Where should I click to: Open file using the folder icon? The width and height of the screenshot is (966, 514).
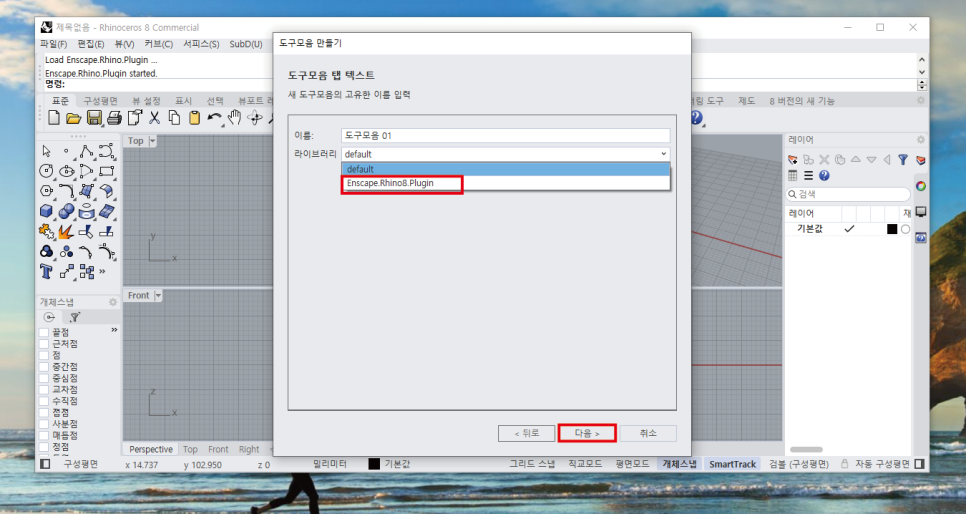tap(73, 118)
